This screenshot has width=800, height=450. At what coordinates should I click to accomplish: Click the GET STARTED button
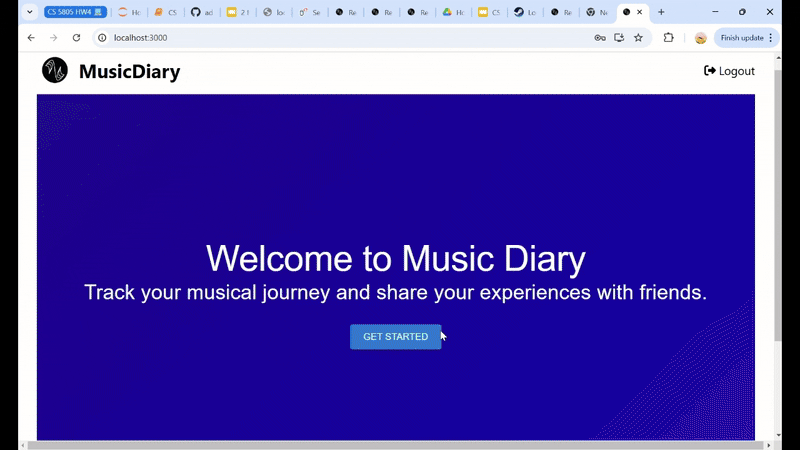(x=395, y=337)
